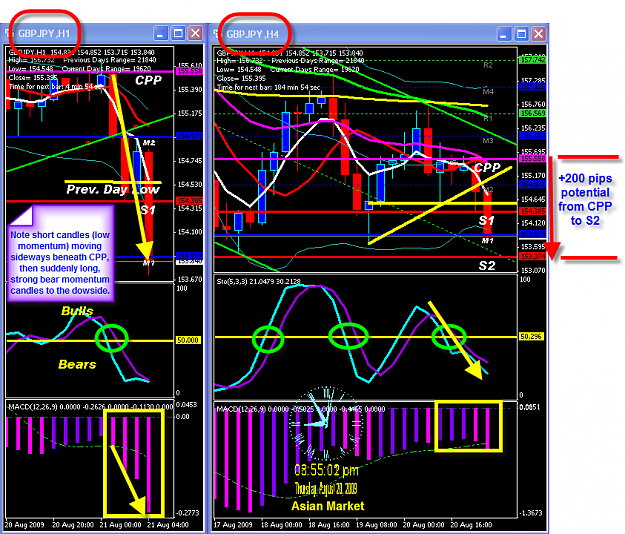The image size is (625, 534).
Task: Click the 08:55:02 pm digital time readout
Action: (x=326, y=470)
